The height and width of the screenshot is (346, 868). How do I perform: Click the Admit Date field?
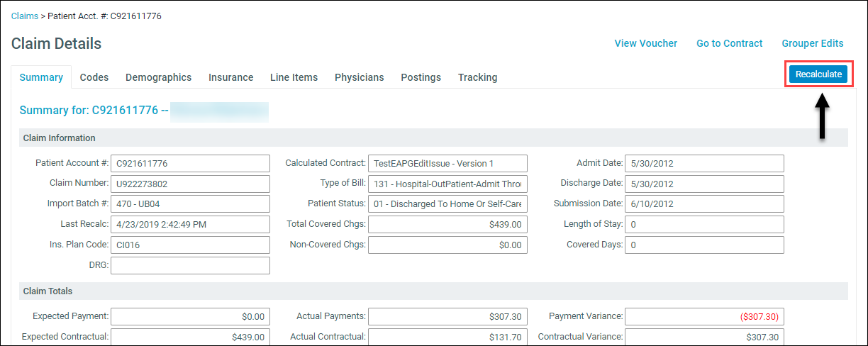[704, 163]
